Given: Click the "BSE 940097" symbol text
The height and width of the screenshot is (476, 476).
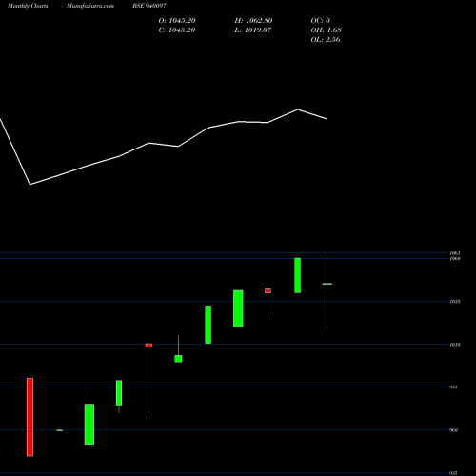Looking at the screenshot, I should click(149, 6).
